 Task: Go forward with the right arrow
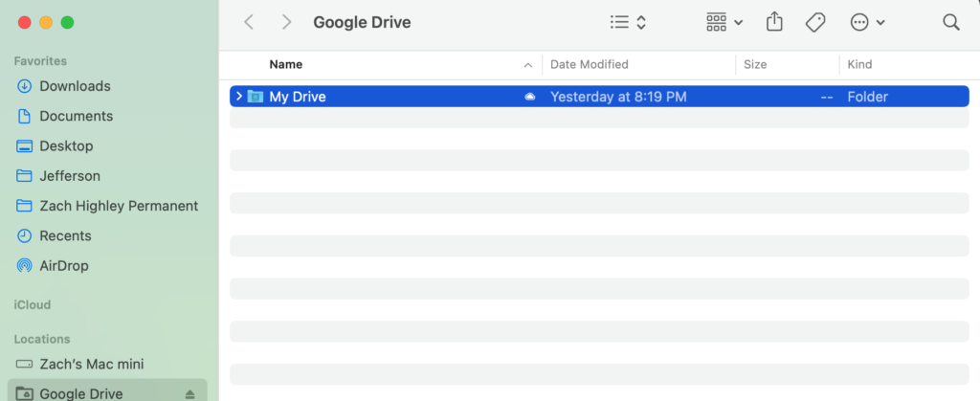(x=286, y=22)
